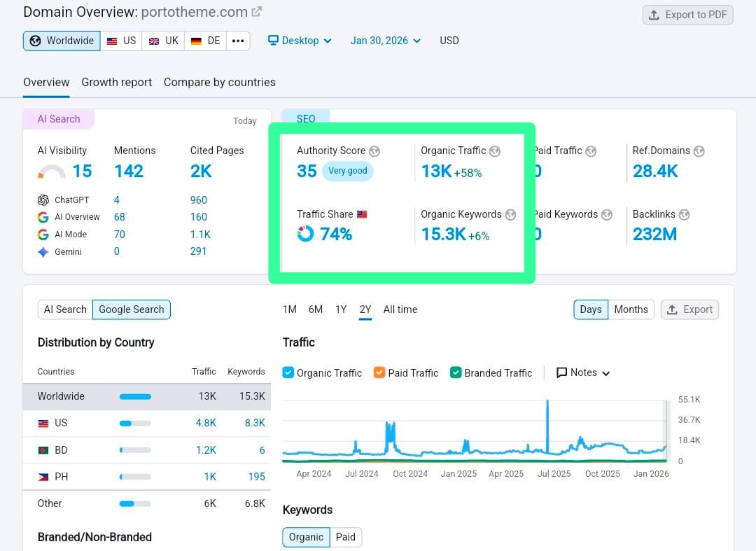Click the Export to PDF button

click(687, 15)
